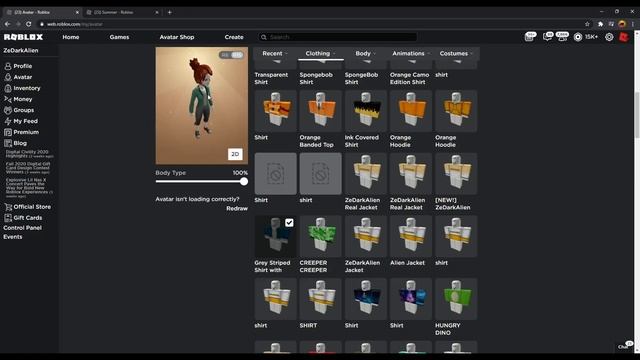This screenshot has width=640, height=360.
Task: Expand the Costumes dropdown
Action: click(x=456, y=53)
